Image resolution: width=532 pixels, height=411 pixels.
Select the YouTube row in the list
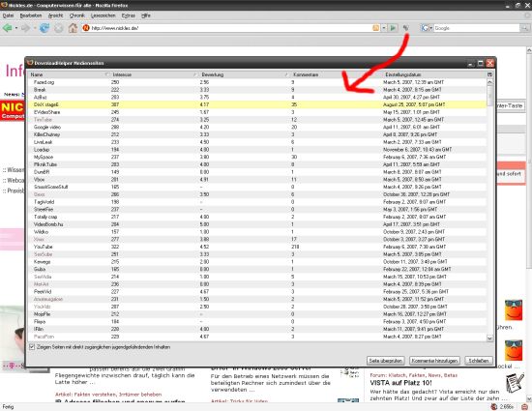tap(257, 247)
